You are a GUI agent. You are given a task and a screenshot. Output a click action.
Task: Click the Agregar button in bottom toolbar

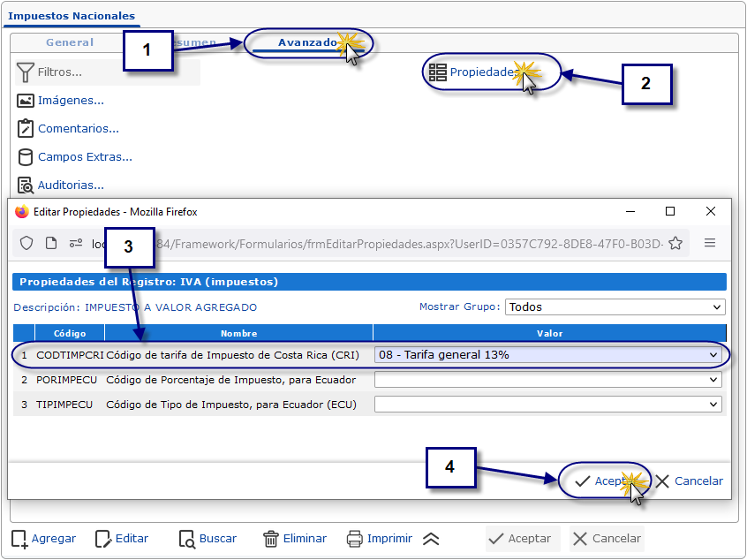pos(44,539)
